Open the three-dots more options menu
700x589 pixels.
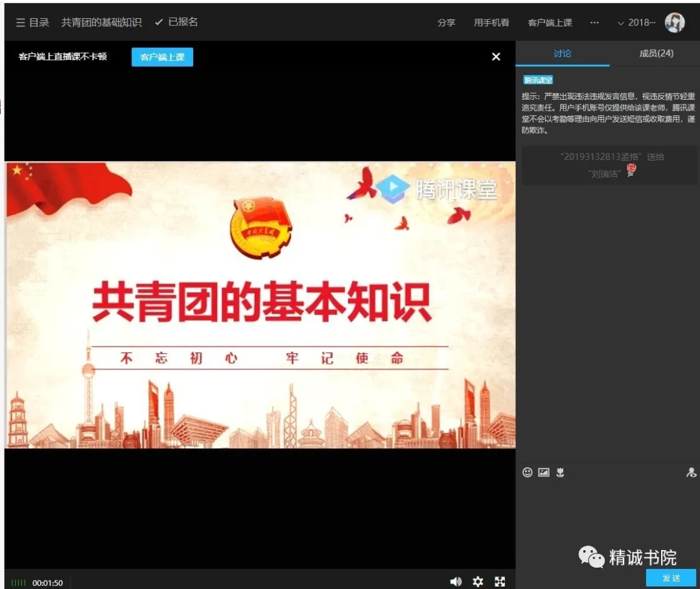pyautogui.click(x=594, y=23)
